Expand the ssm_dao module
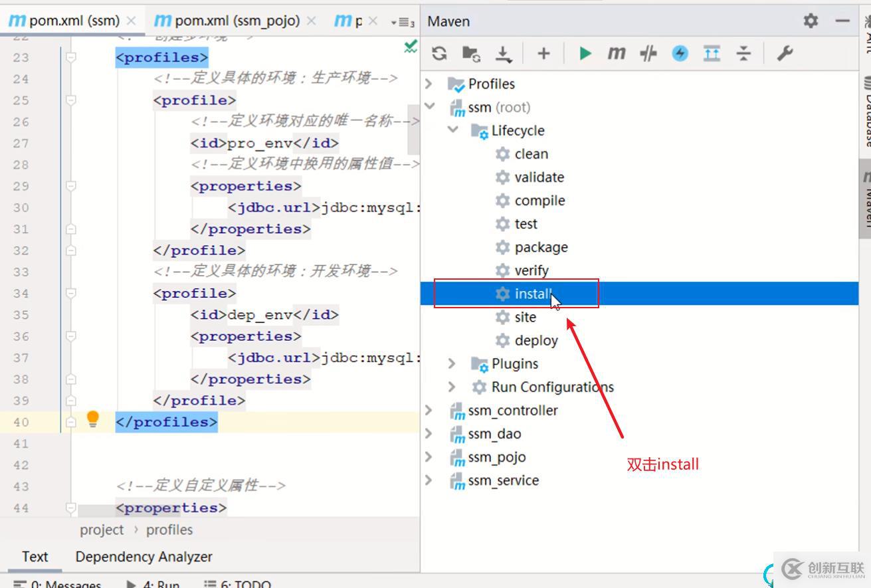 (429, 433)
